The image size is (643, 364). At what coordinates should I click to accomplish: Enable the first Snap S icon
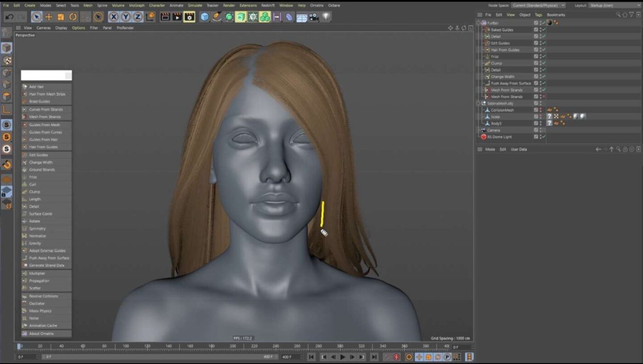click(6, 125)
